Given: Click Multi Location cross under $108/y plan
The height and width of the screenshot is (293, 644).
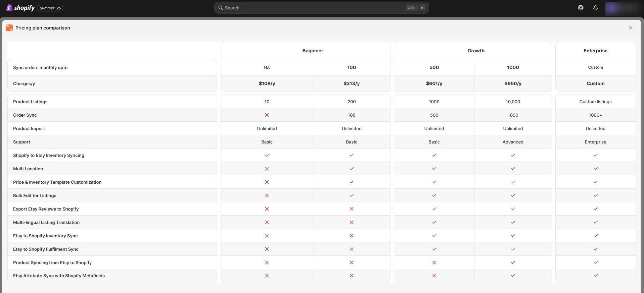Looking at the screenshot, I should pyautogui.click(x=267, y=169).
